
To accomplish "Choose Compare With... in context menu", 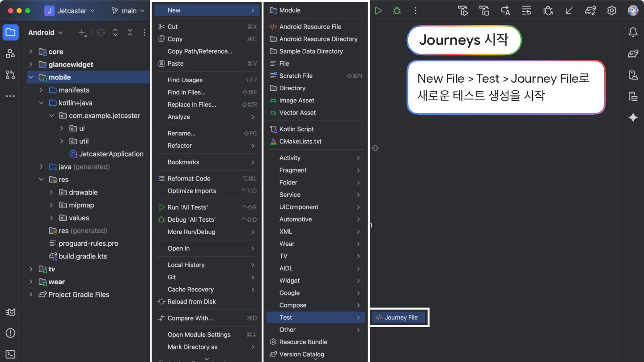I will pyautogui.click(x=207, y=318).
